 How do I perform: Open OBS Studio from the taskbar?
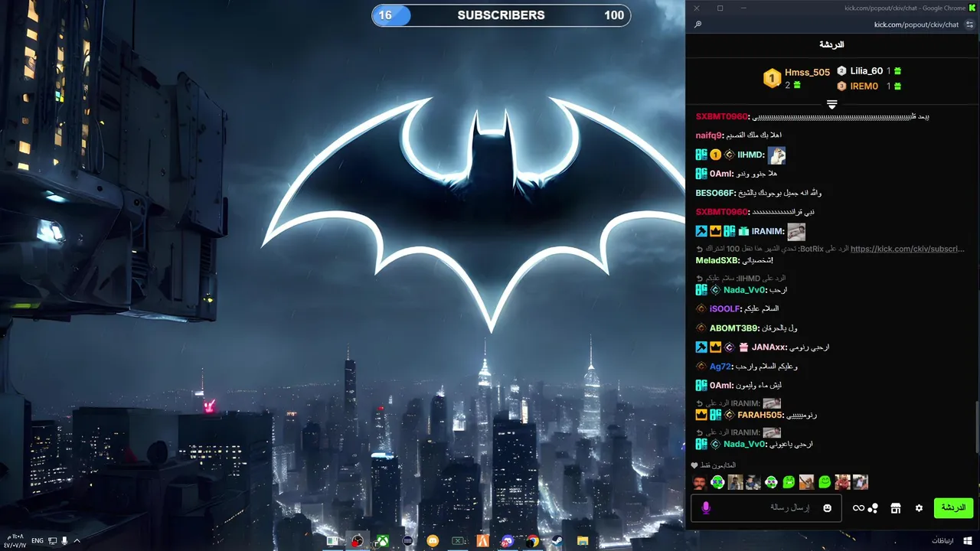pos(357,541)
